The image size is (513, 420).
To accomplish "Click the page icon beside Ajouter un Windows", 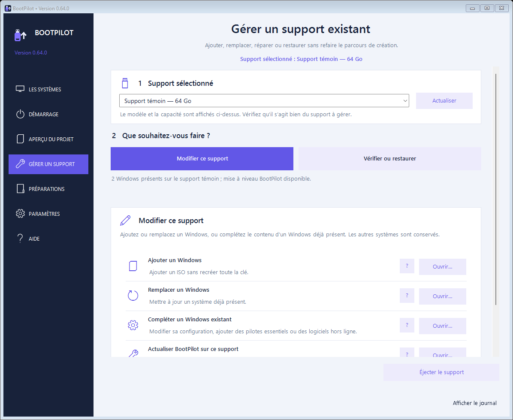I will tap(133, 266).
